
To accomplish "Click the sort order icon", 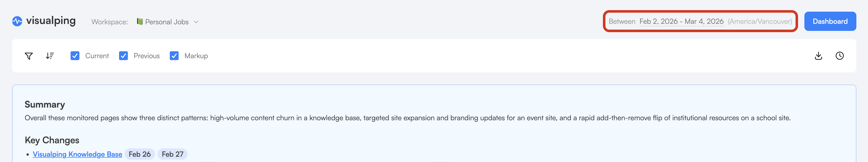I will pyautogui.click(x=50, y=56).
